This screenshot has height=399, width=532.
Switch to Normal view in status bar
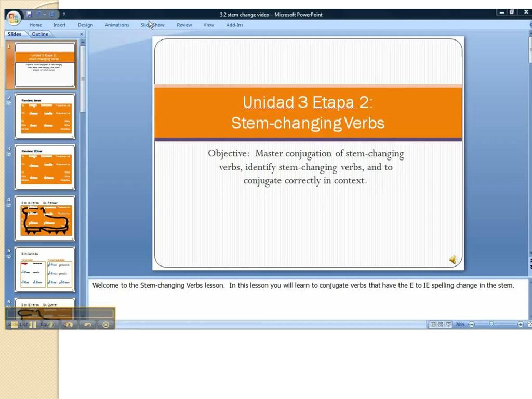pos(433,324)
